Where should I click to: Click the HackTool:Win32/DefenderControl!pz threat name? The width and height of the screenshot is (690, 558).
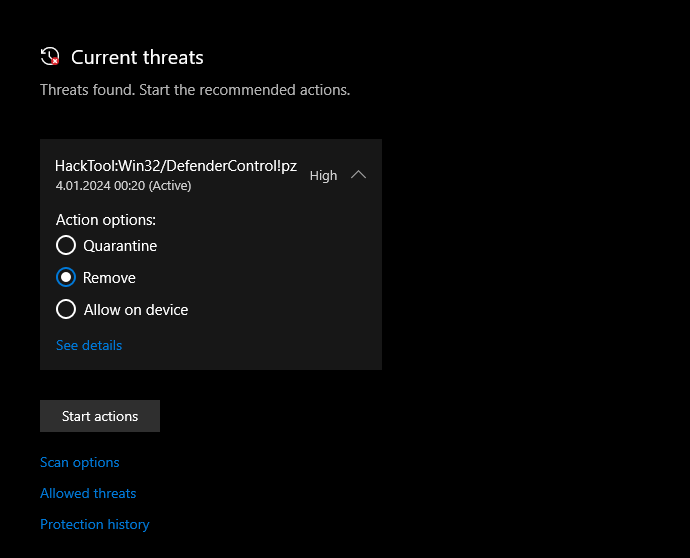[x=176, y=166]
